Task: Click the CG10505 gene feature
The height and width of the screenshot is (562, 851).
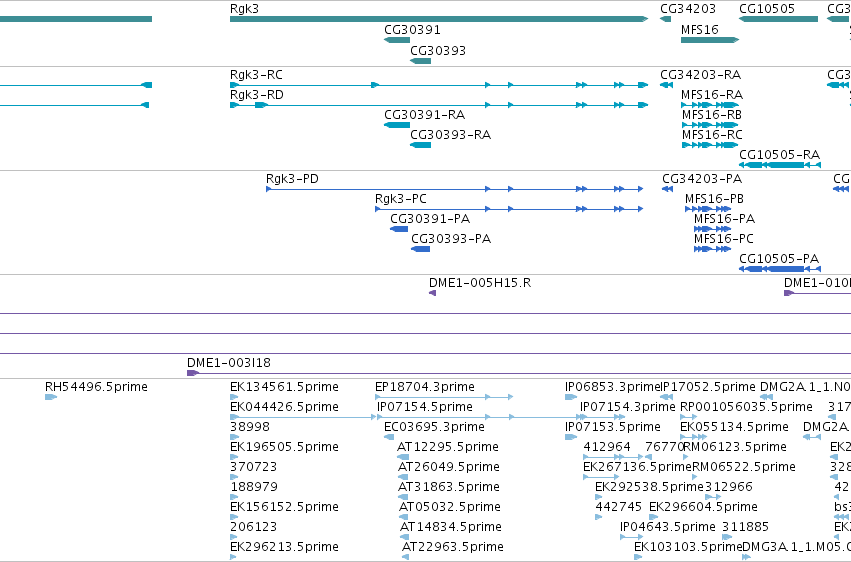Action: [x=778, y=19]
